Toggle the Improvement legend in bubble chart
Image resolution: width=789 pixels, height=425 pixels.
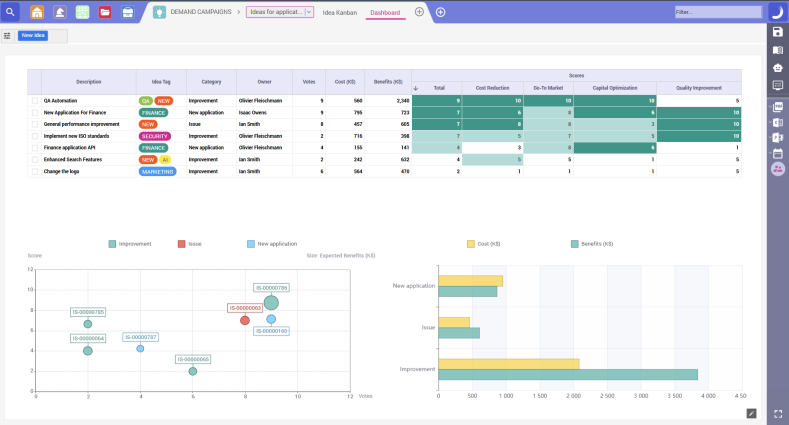click(x=129, y=243)
